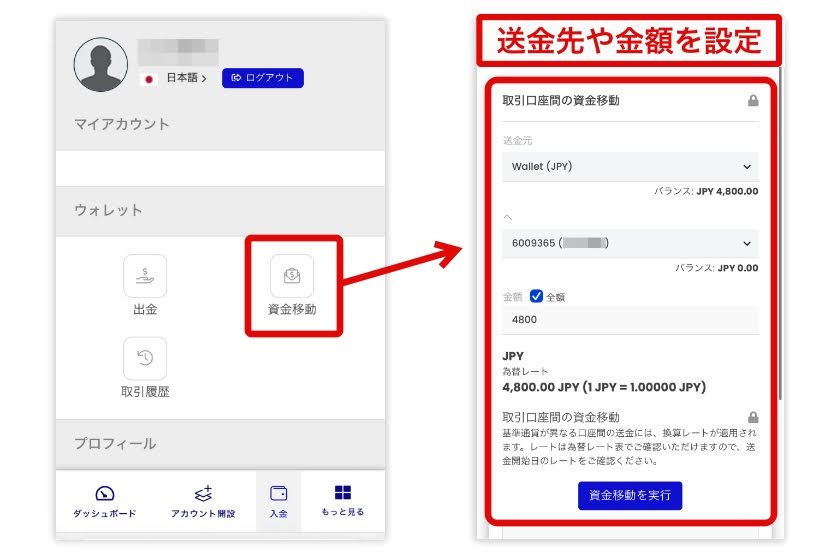Screen dimensions: 840x560
Task: Open アカウント開設 in bottom navigation
Action: (x=203, y=502)
